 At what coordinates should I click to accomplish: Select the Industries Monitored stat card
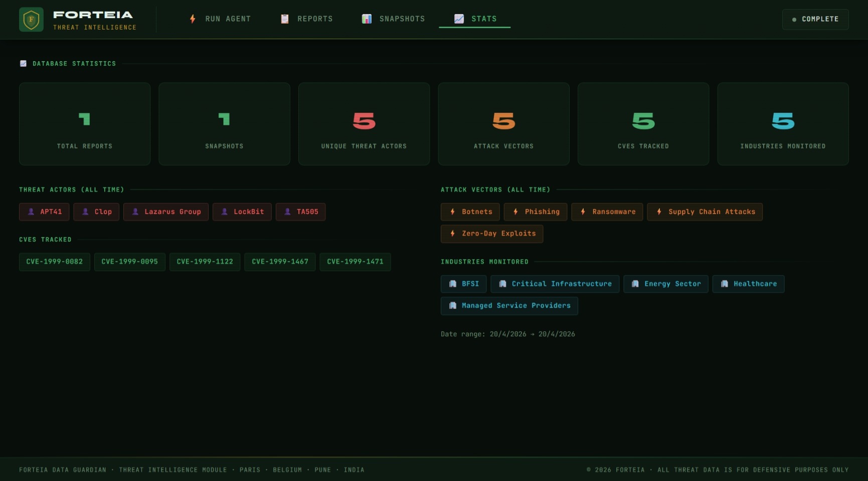[x=782, y=124]
